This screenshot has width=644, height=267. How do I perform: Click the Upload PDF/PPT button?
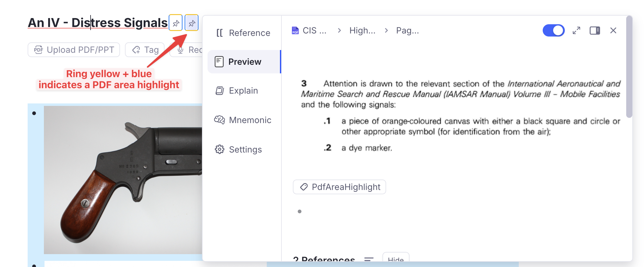pos(74,50)
